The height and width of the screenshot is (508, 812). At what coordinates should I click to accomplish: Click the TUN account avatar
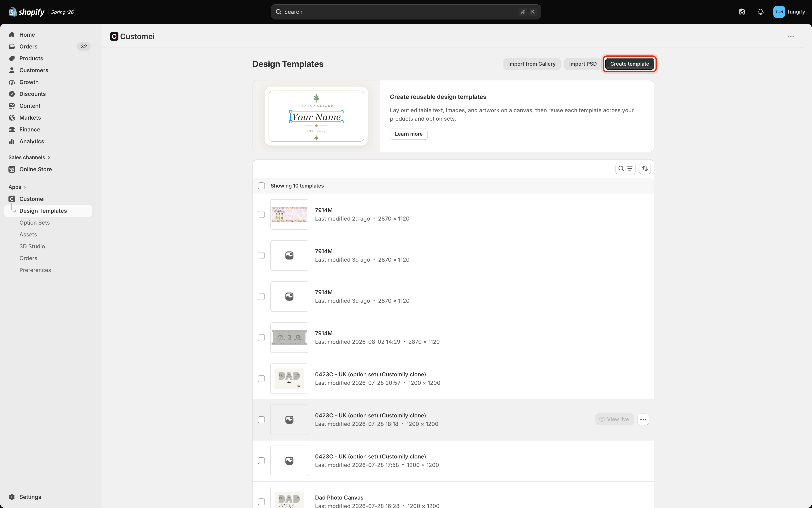click(779, 12)
